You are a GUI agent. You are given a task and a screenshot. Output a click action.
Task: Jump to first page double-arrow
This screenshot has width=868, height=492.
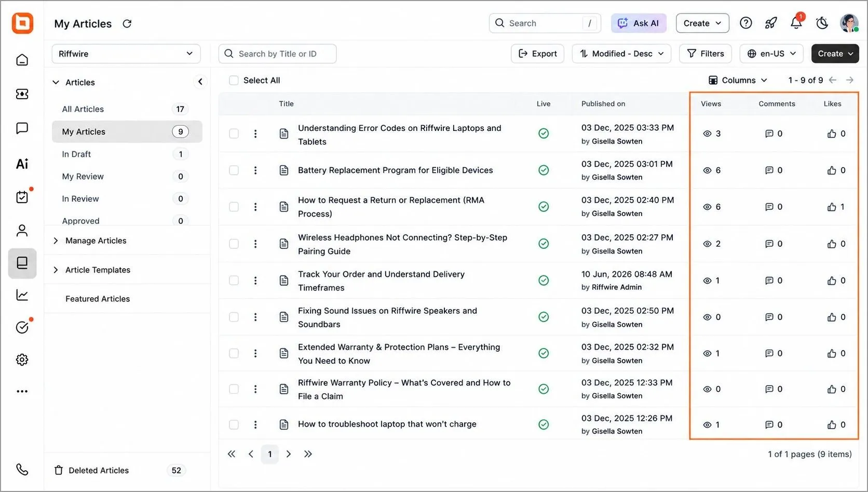coord(232,454)
